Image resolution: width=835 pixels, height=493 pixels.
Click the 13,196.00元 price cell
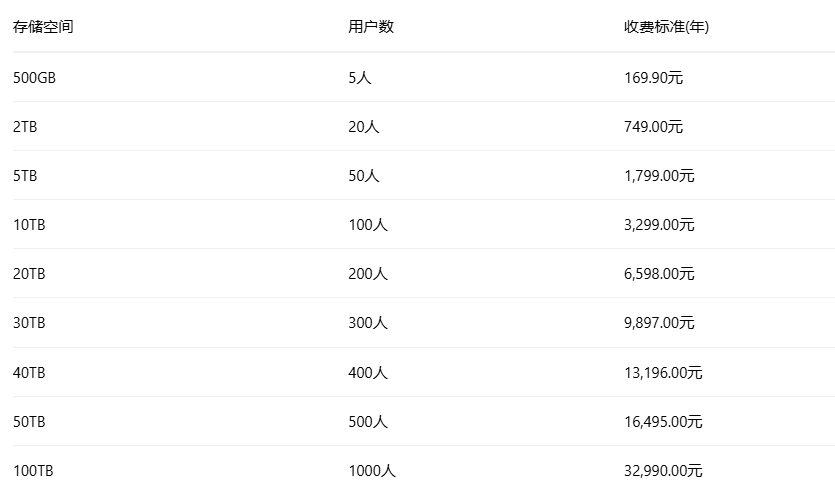coord(663,373)
